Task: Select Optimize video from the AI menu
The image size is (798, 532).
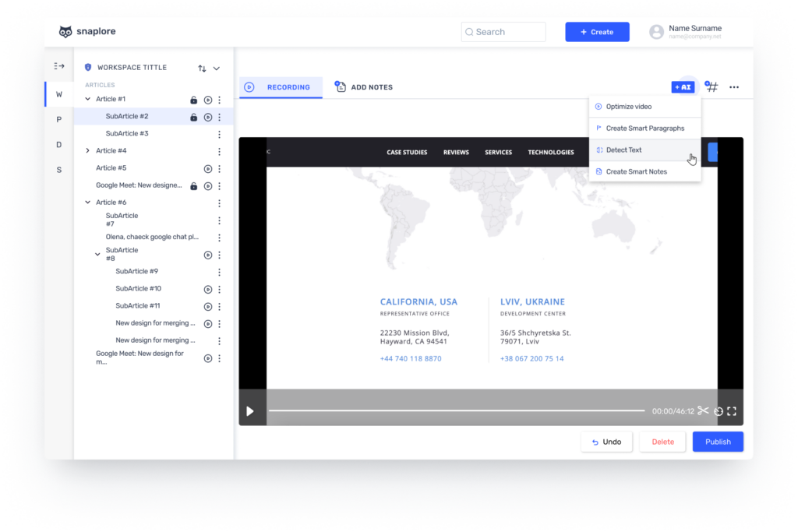Action: click(644, 107)
